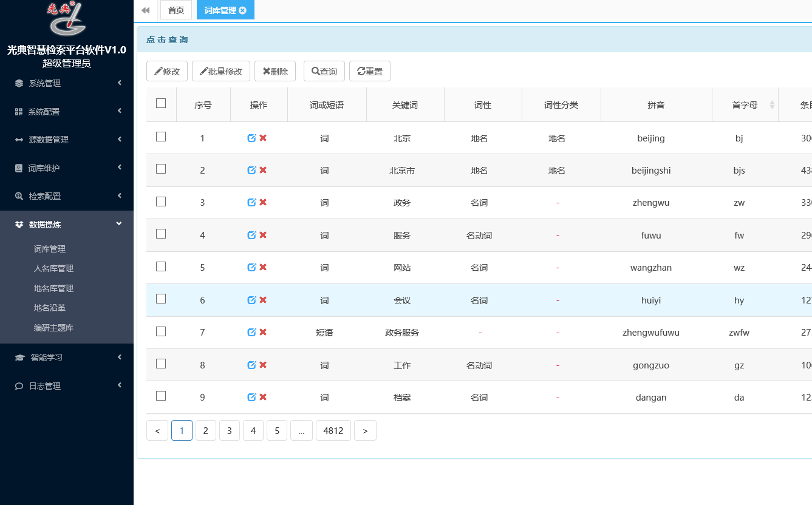Edit the 网站 row via pencil icon
The height and width of the screenshot is (505, 812).
[x=252, y=267]
